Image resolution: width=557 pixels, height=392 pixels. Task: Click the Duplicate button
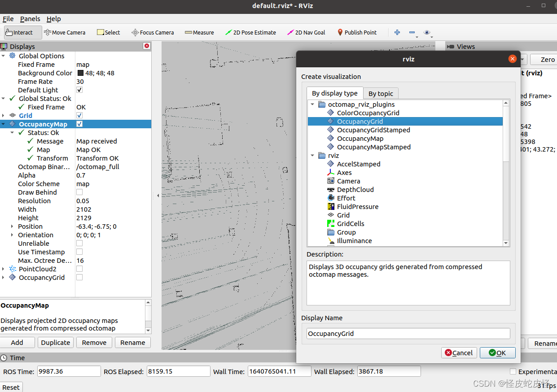(x=56, y=343)
